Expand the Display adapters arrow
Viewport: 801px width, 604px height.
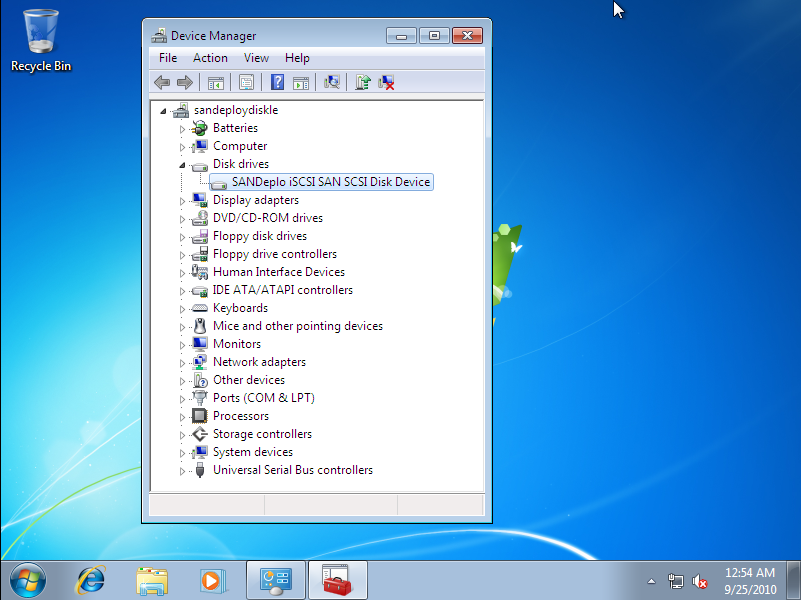point(182,201)
